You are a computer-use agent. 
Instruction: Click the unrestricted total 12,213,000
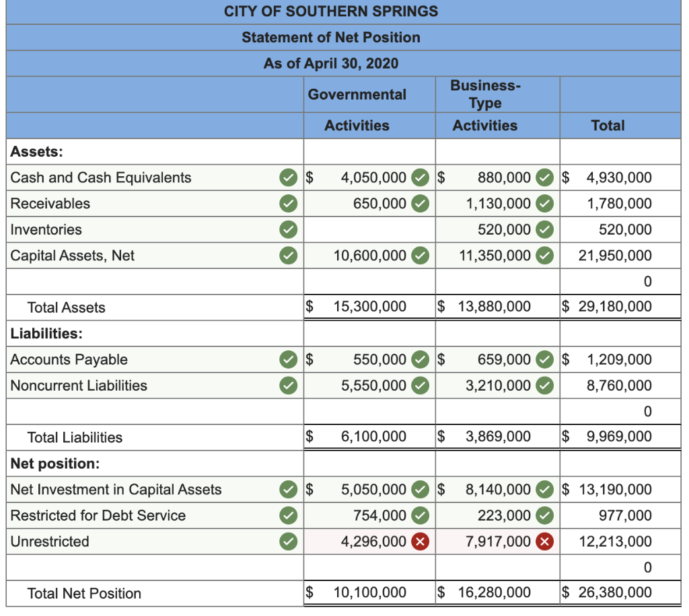[615, 541]
